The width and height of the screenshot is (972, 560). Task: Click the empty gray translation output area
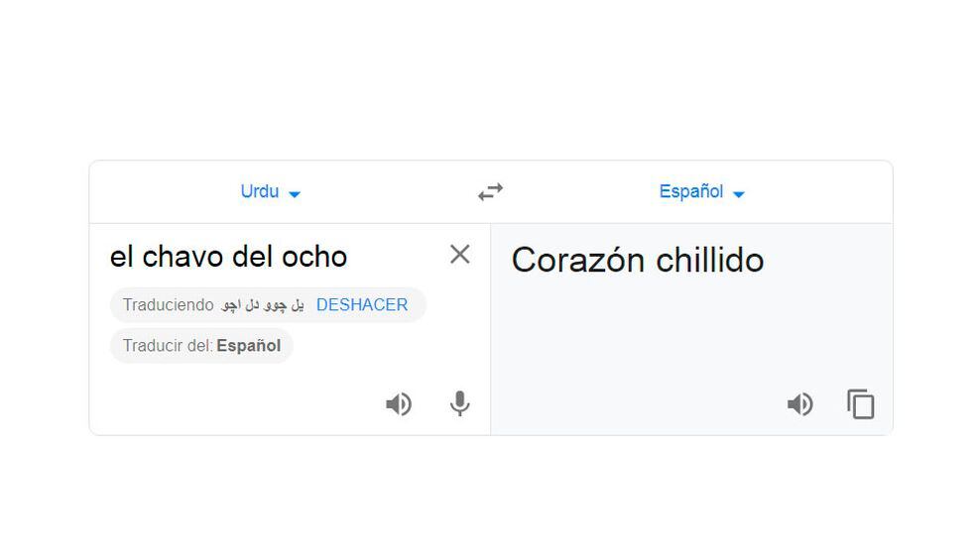click(x=691, y=337)
